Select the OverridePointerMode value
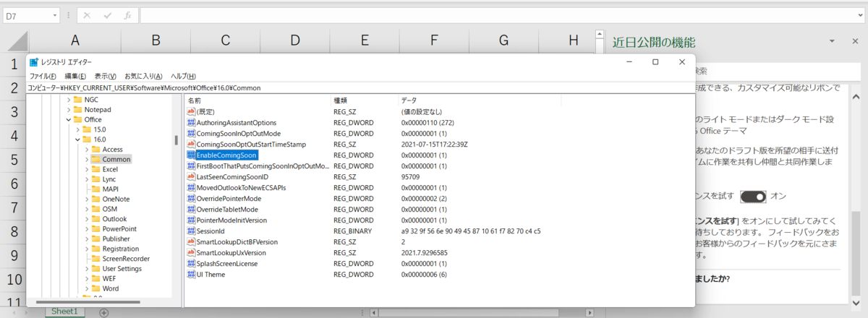 (229, 199)
